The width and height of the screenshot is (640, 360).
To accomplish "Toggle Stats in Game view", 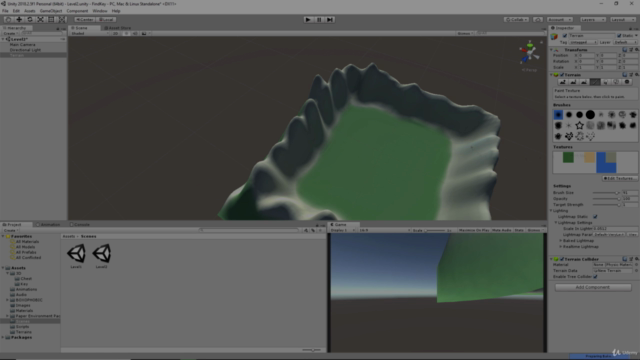I will click(519, 230).
